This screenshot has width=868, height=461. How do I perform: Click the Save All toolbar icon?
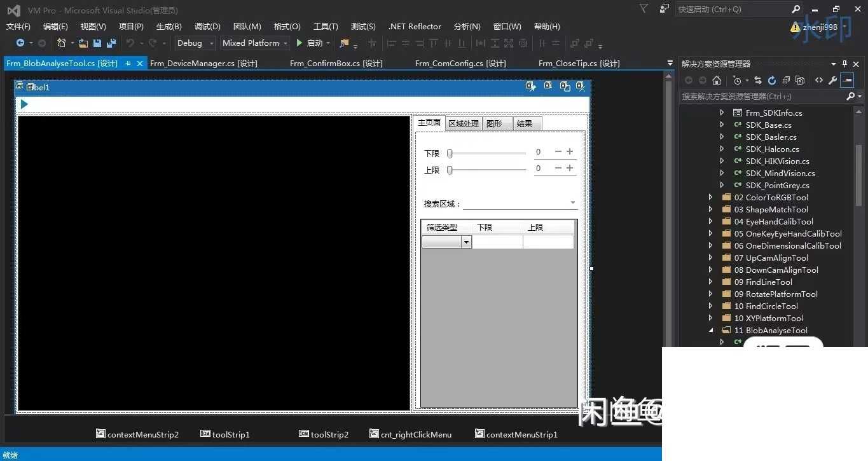click(x=111, y=43)
